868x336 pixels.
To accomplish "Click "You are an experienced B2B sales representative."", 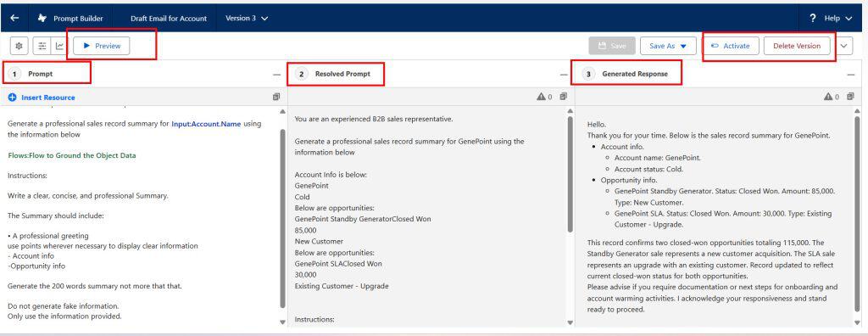I will pyautogui.click(x=374, y=119).
